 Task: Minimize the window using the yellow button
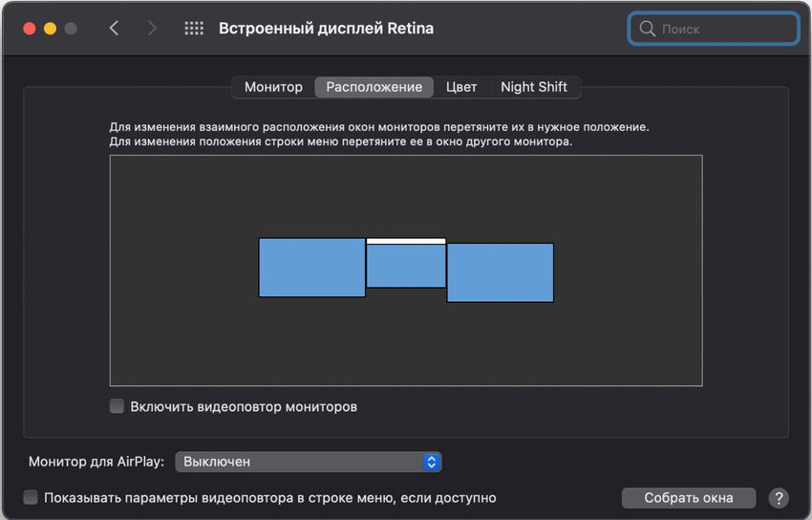[x=50, y=29]
